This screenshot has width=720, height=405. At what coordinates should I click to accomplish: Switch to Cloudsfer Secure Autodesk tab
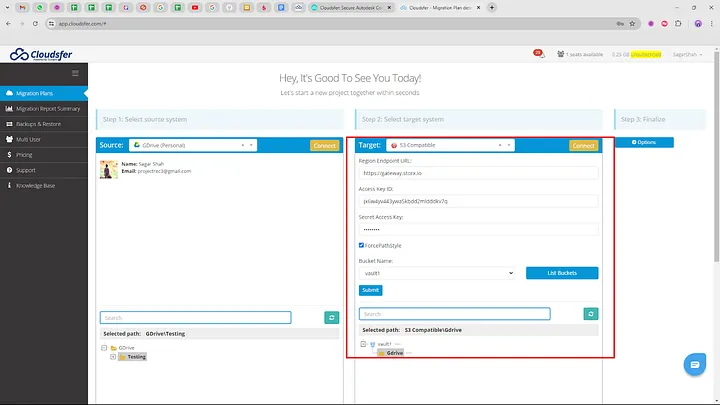pyautogui.click(x=351, y=8)
